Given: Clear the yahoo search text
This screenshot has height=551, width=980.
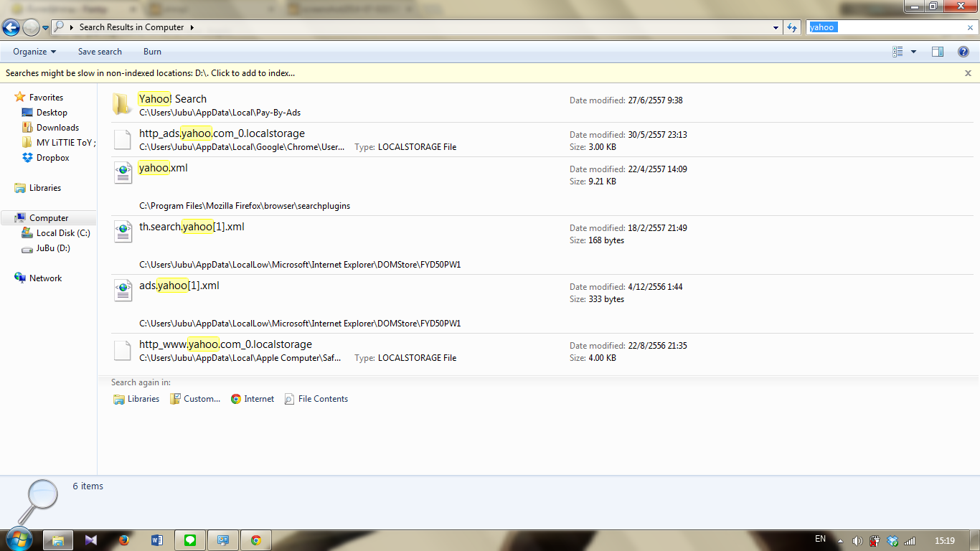Looking at the screenshot, I should pyautogui.click(x=971, y=28).
